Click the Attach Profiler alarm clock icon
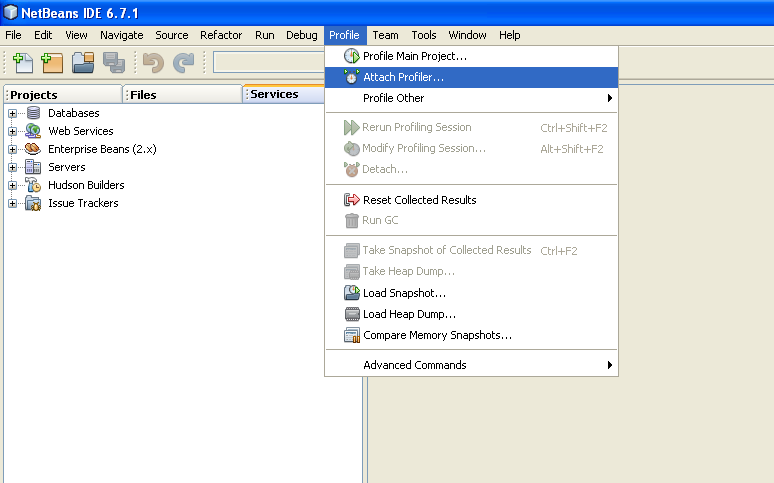 (x=351, y=77)
